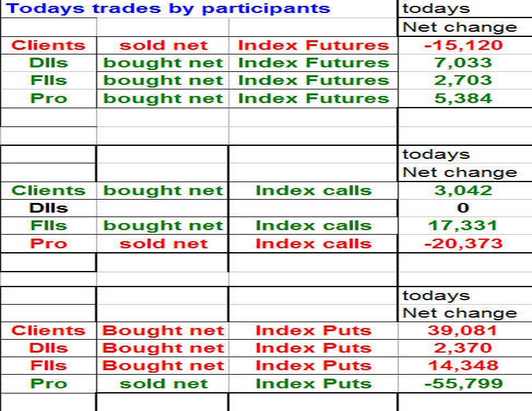Image resolution: width=532 pixels, height=411 pixels.
Task: Click the bold 'DIIs' cell in Index calls section
Action: point(49,208)
